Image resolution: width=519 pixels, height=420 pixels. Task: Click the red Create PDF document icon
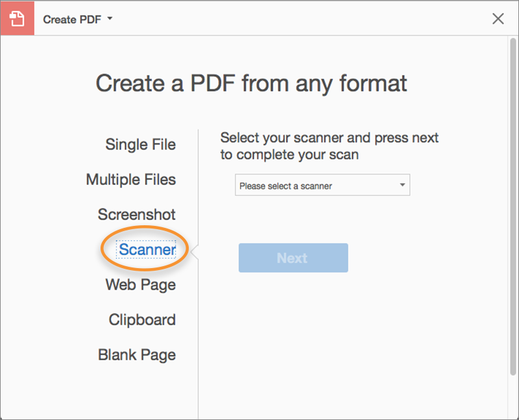(17, 19)
